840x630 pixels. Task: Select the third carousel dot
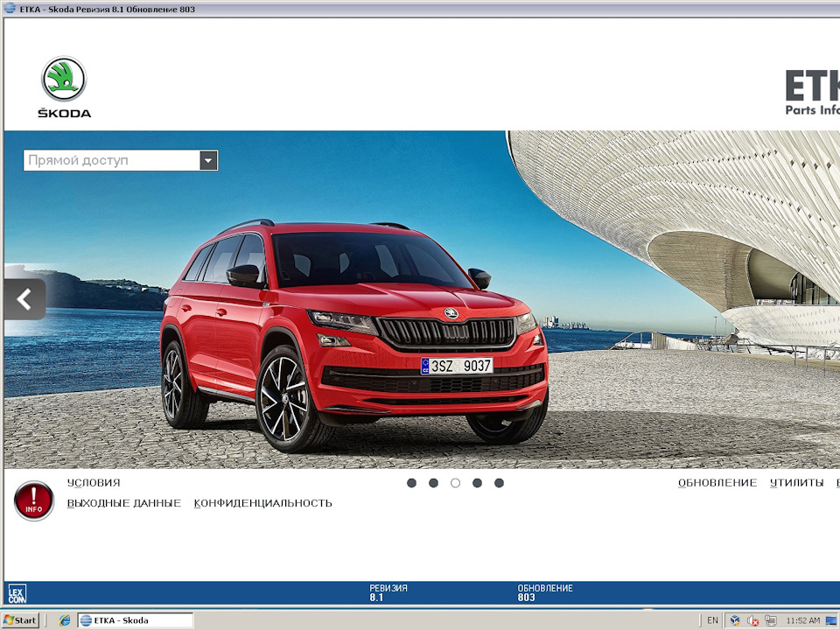(455, 483)
